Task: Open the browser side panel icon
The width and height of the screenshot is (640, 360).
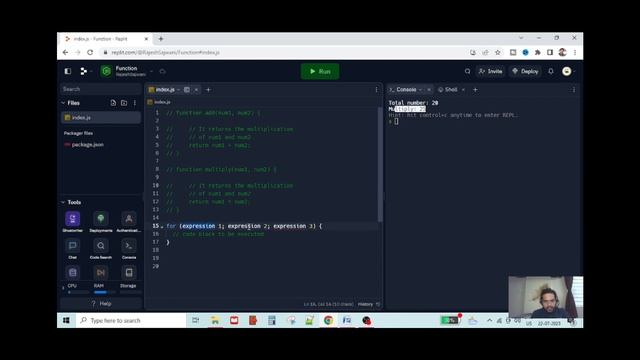Action: (550, 52)
